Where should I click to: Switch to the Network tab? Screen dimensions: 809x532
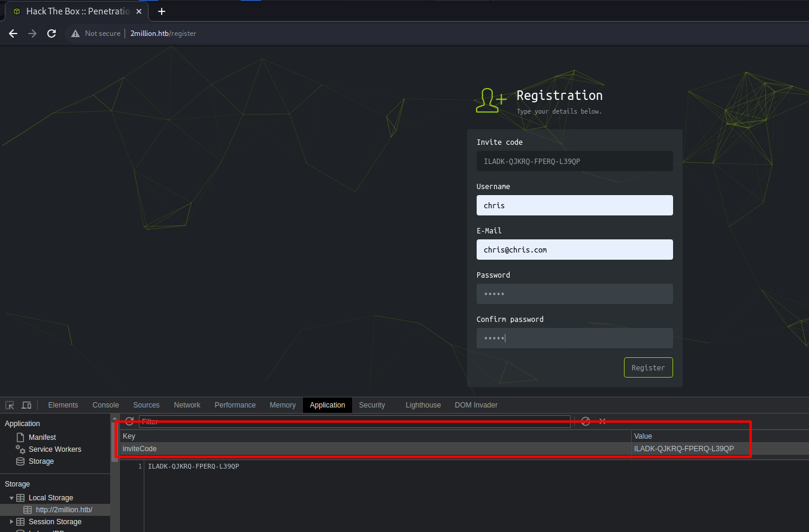187,405
